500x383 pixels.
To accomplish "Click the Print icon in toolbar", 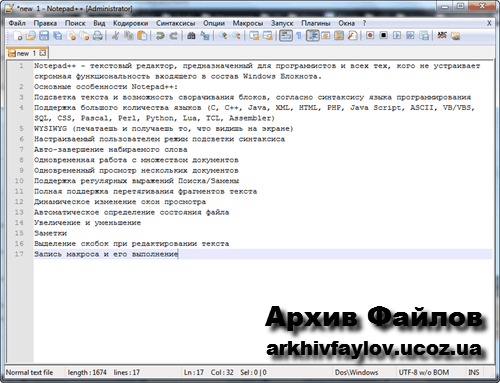I will coord(98,36).
